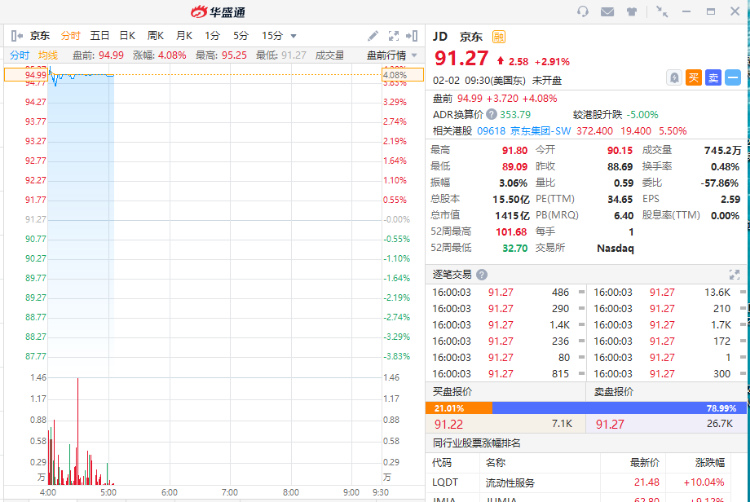Switch to the 五日 chart tab
750x502 pixels.
click(100, 35)
